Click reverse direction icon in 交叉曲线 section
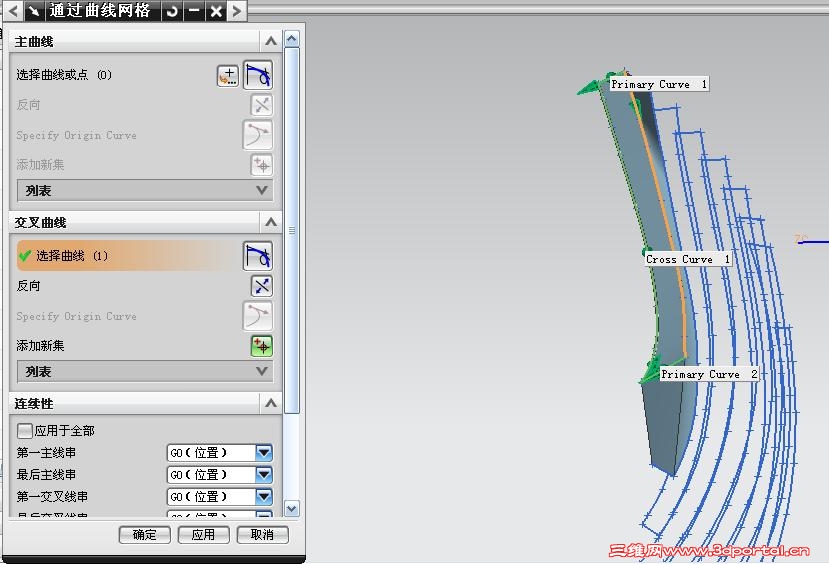829x564 pixels. (x=262, y=286)
